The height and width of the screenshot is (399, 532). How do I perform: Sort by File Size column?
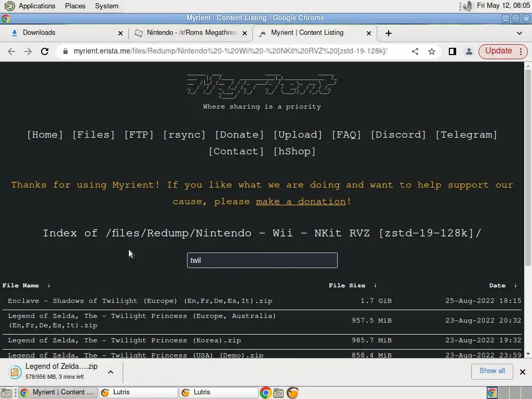(x=353, y=286)
